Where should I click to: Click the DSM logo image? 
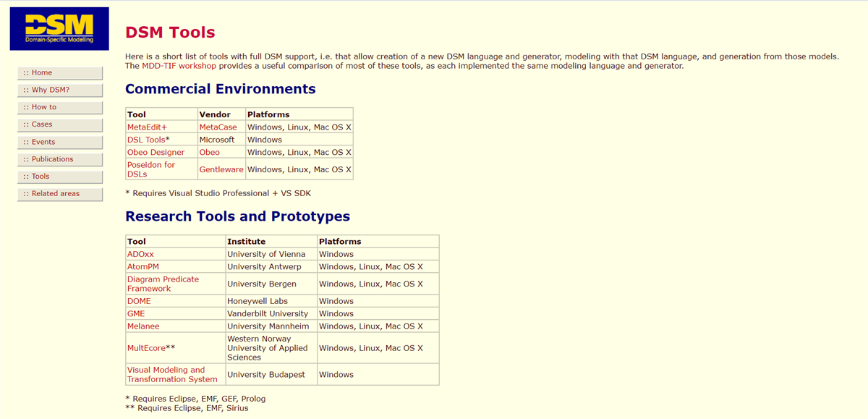click(x=59, y=29)
